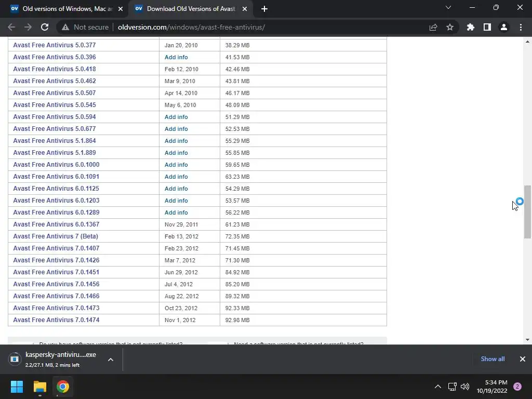Click the browser forward arrow
The height and width of the screenshot is (399, 532).
(28, 27)
